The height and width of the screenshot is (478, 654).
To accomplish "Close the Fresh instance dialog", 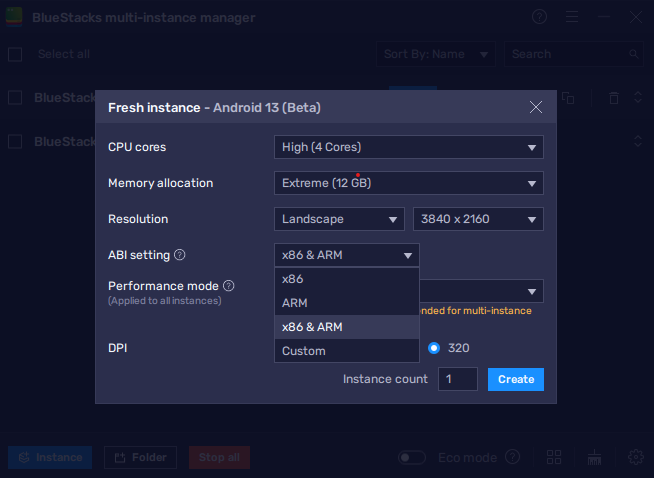I will [x=536, y=107].
